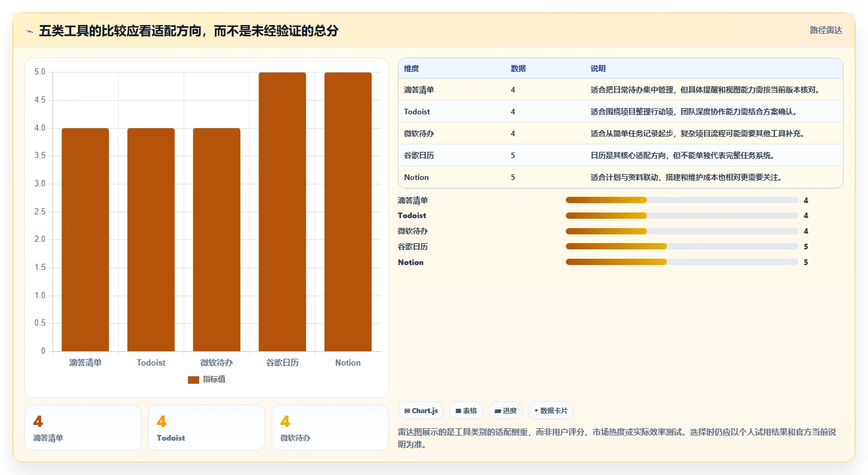Viewport: 868px width, 475px height.
Task: Click the 5.0 y-axis tick label
Action: pos(40,72)
